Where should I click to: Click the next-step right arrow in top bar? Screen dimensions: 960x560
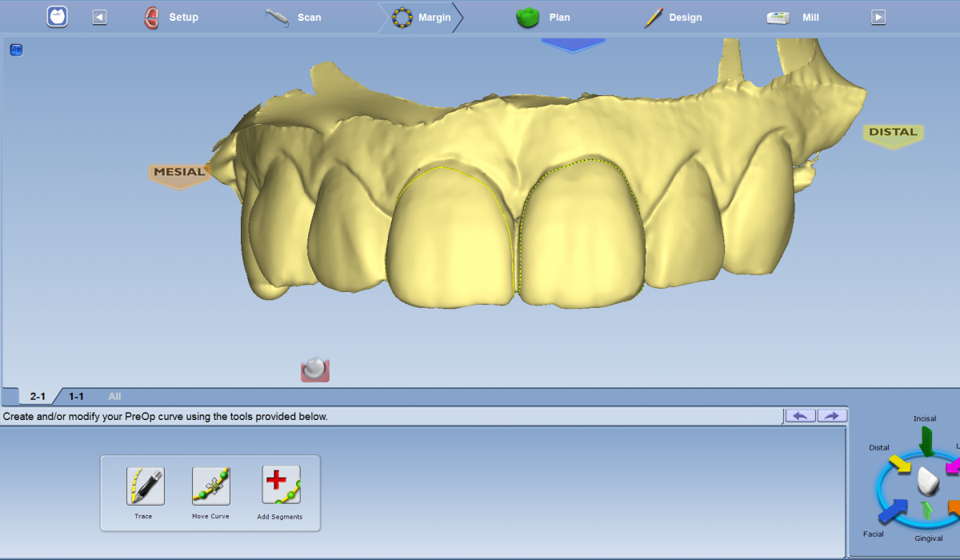coord(878,17)
